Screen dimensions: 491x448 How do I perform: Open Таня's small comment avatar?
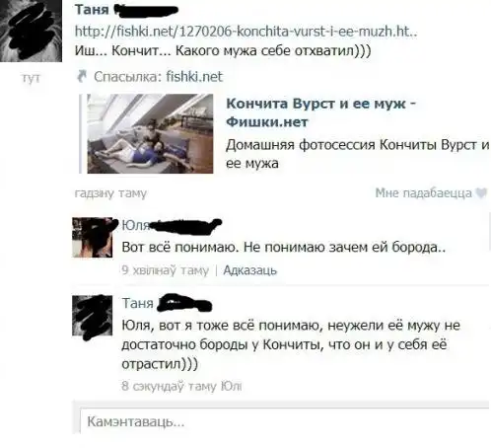click(x=93, y=316)
